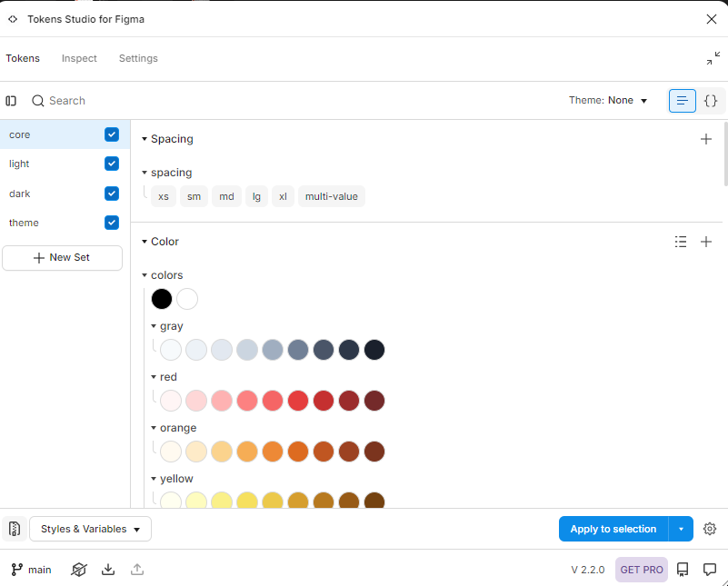Pull tokens using the download icon

[x=108, y=570]
